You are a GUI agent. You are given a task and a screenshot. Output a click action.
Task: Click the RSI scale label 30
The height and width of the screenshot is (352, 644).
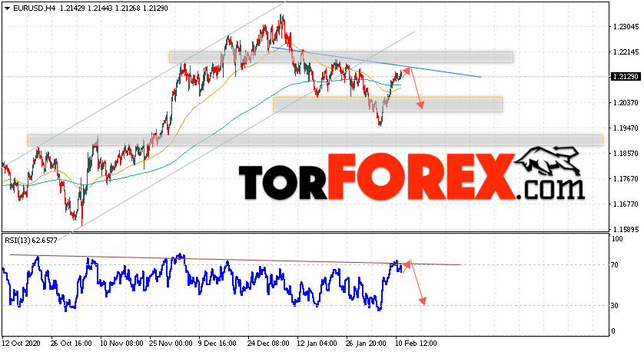(615, 306)
